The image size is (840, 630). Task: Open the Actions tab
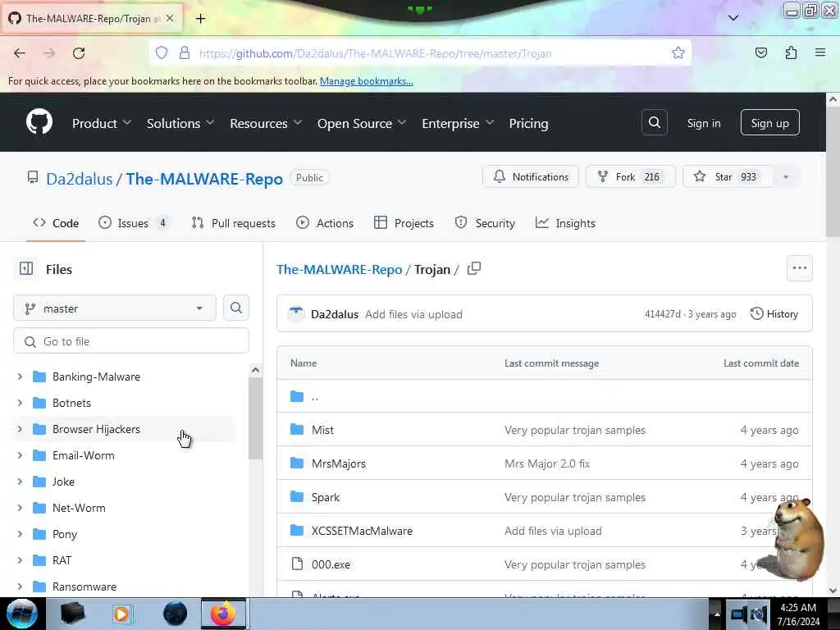click(x=325, y=223)
